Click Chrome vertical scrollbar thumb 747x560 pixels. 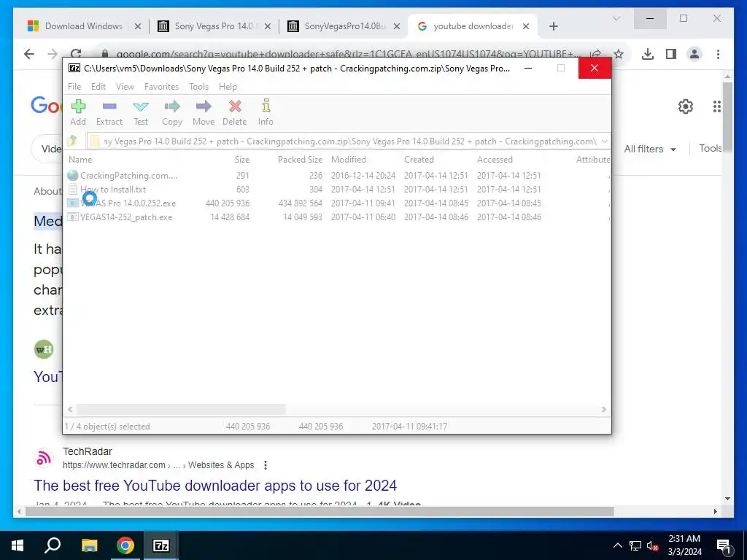coord(727,117)
